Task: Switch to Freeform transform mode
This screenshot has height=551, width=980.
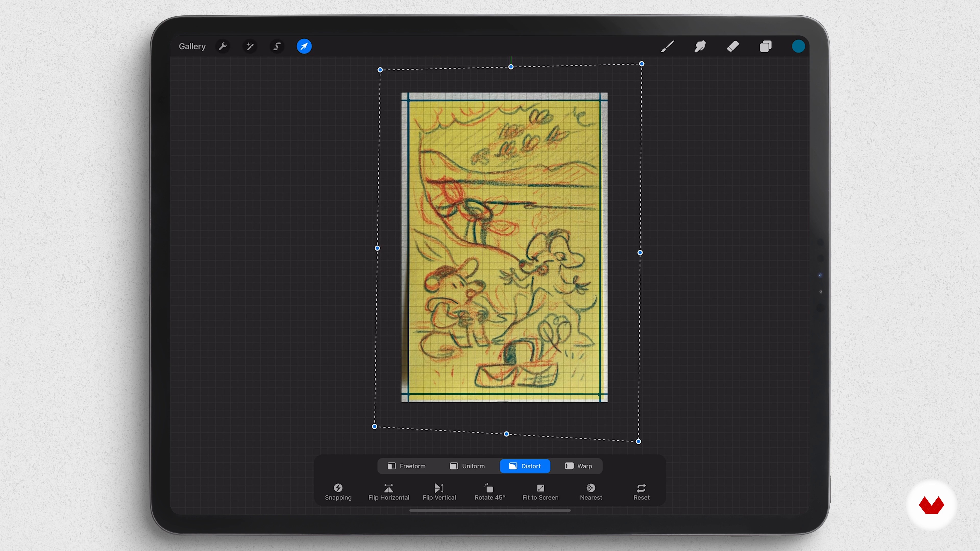Action: click(x=407, y=466)
